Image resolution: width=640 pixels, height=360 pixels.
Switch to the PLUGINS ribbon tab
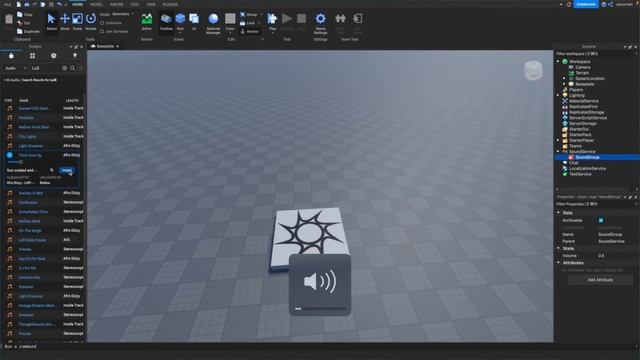click(170, 4)
